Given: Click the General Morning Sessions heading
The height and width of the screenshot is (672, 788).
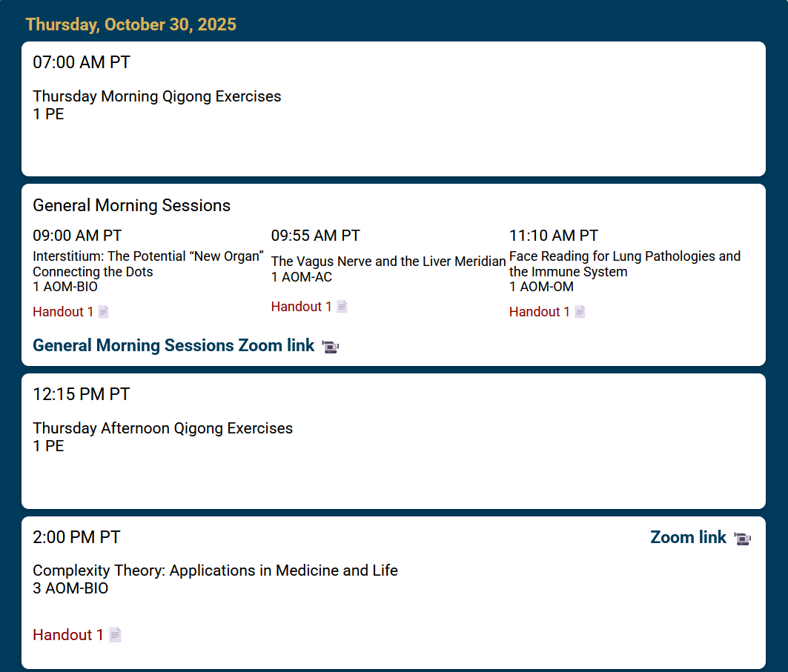Looking at the screenshot, I should pyautogui.click(x=131, y=205).
